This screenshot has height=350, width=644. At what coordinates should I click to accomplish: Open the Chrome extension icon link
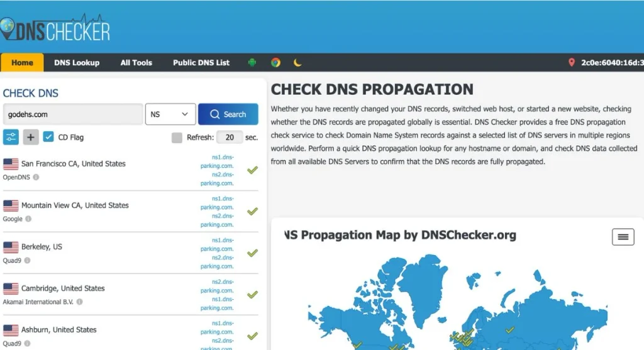[275, 62]
